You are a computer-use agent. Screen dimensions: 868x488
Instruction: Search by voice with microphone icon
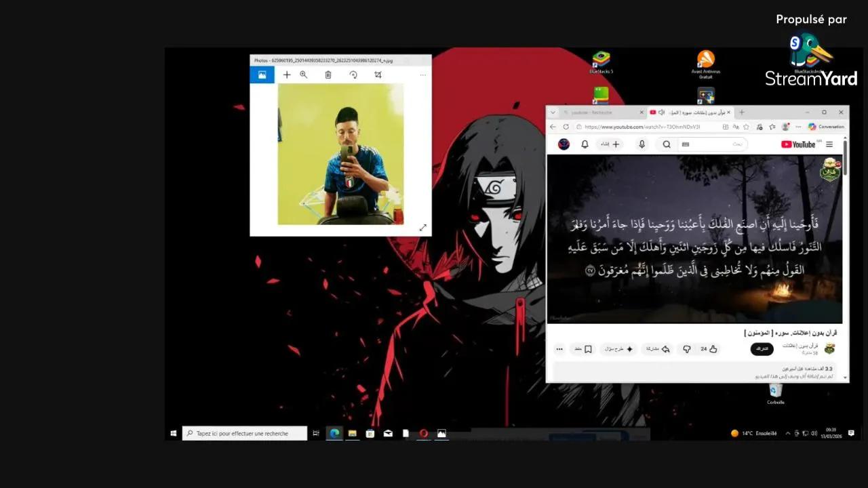coord(642,144)
